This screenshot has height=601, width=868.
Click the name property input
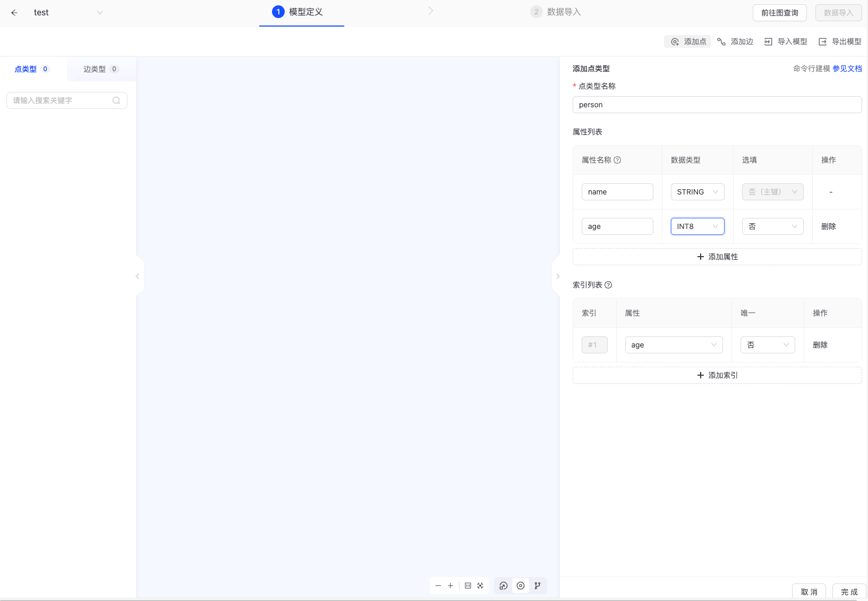617,192
